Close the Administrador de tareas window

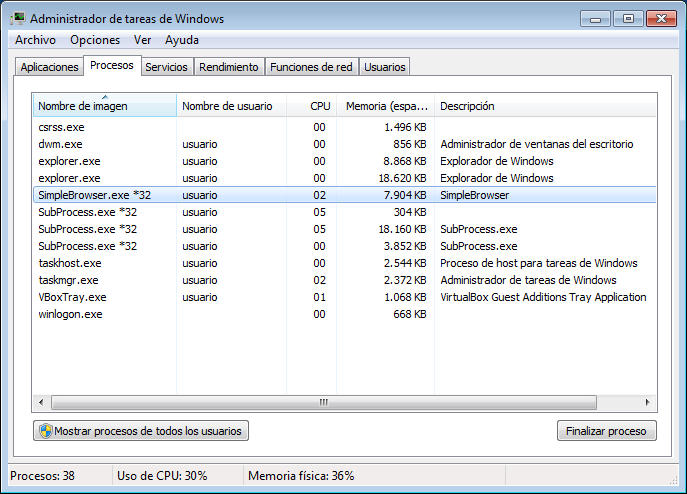point(661,19)
